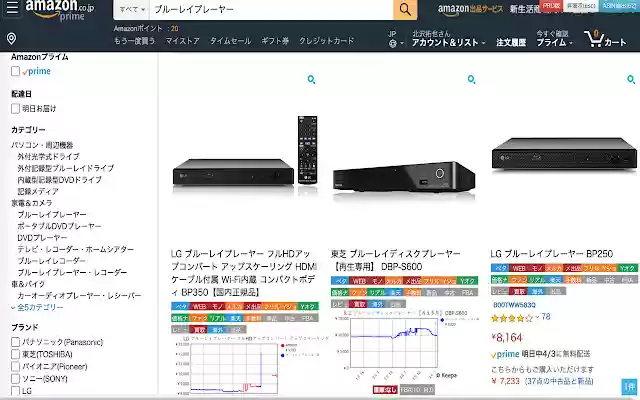Click 買取 tag under LG BP250
This screenshot has height=400, width=640.
coord(519,291)
